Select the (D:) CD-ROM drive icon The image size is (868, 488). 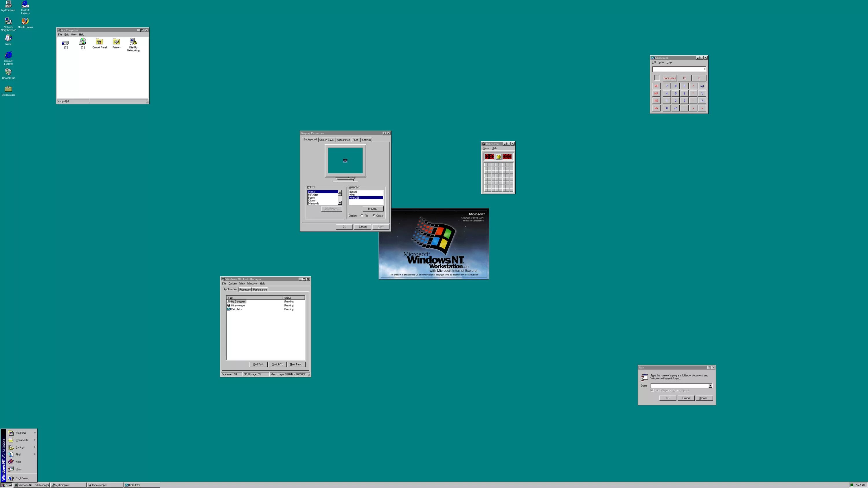point(82,42)
